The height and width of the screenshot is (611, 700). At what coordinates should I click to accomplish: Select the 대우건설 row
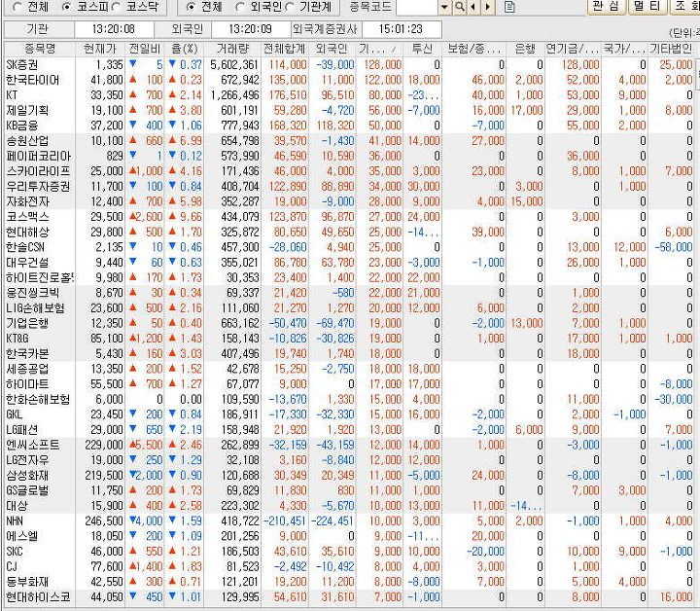point(349,262)
